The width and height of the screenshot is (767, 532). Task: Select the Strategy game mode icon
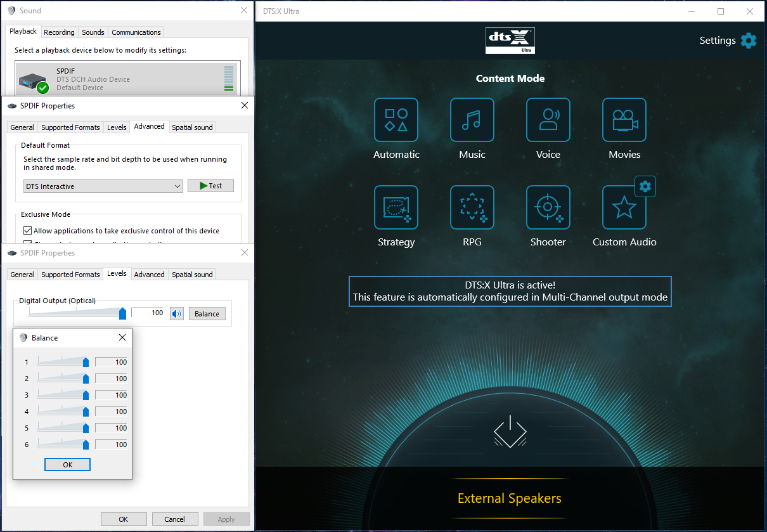click(x=396, y=207)
